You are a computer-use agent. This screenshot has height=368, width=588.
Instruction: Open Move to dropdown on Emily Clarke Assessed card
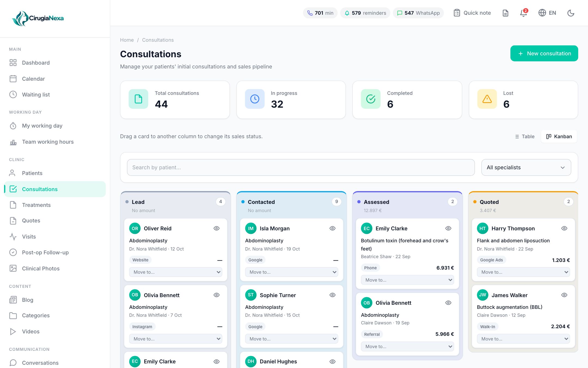407,280
